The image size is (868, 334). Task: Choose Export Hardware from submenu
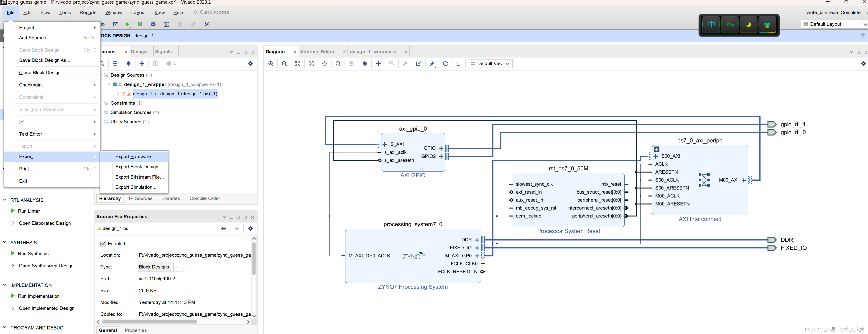click(135, 157)
